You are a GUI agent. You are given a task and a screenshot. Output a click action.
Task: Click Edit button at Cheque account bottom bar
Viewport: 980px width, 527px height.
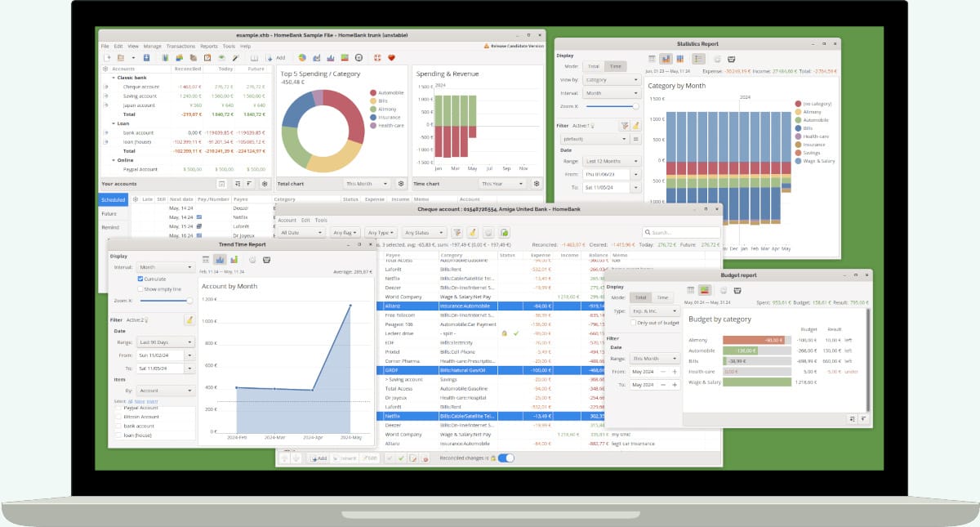pos(368,458)
